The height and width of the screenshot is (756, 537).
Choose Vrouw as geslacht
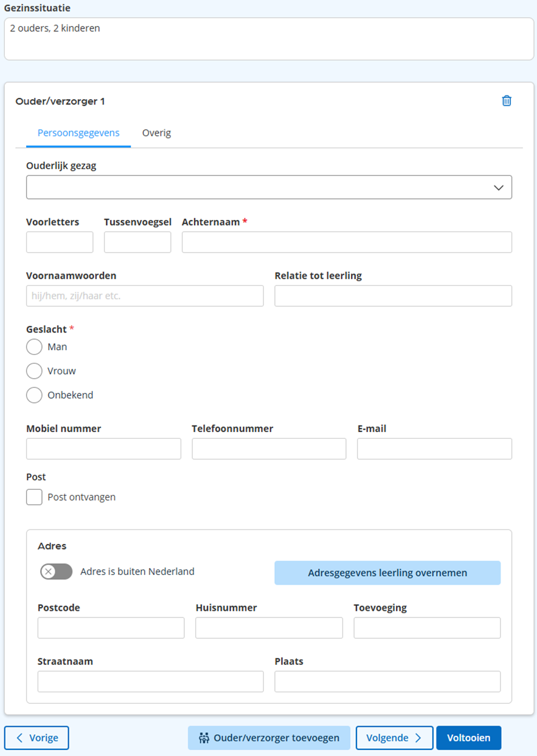tap(35, 371)
